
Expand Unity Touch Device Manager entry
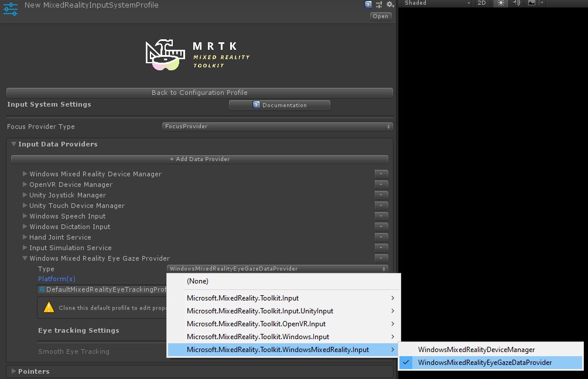[25, 205]
